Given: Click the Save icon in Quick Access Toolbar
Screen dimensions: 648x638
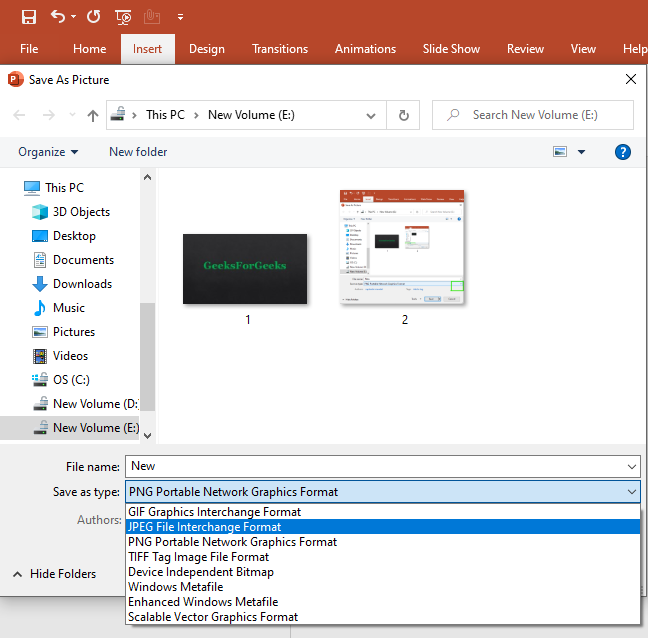Looking at the screenshot, I should 29,17.
